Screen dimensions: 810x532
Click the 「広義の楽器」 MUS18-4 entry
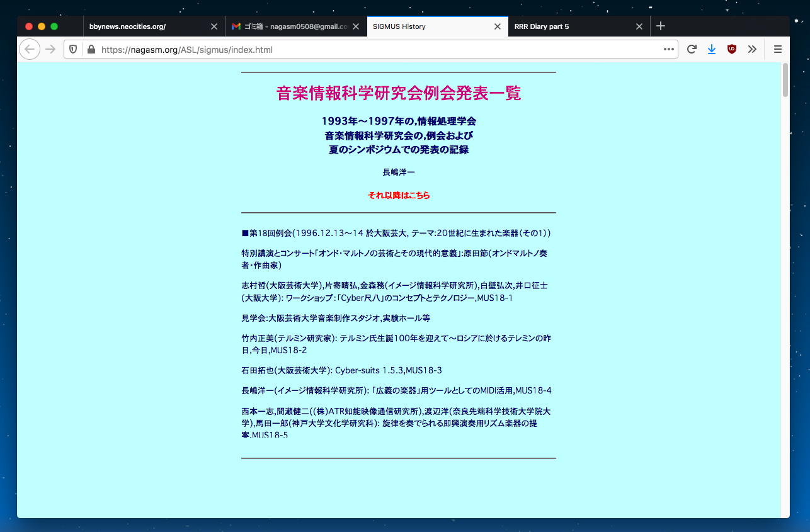pos(396,390)
